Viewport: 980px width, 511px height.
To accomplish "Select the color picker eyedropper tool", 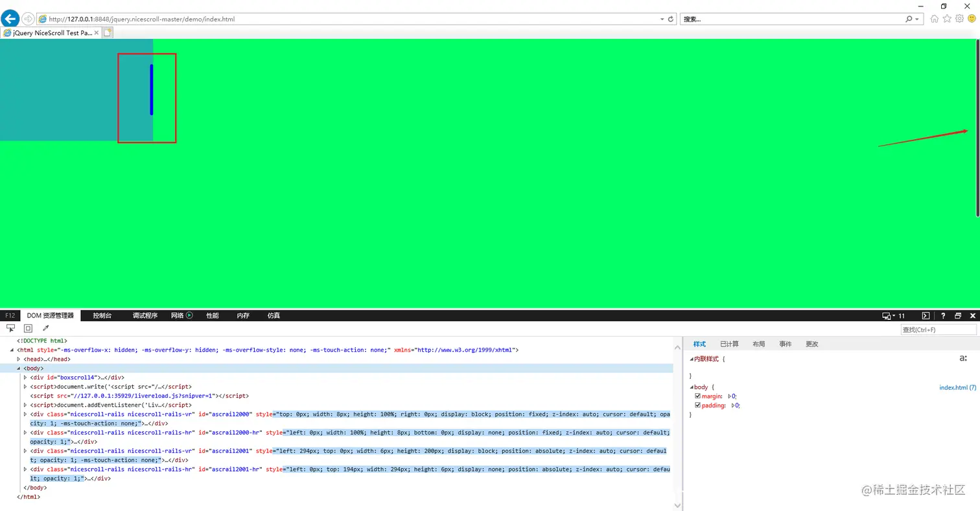I will (x=45, y=328).
